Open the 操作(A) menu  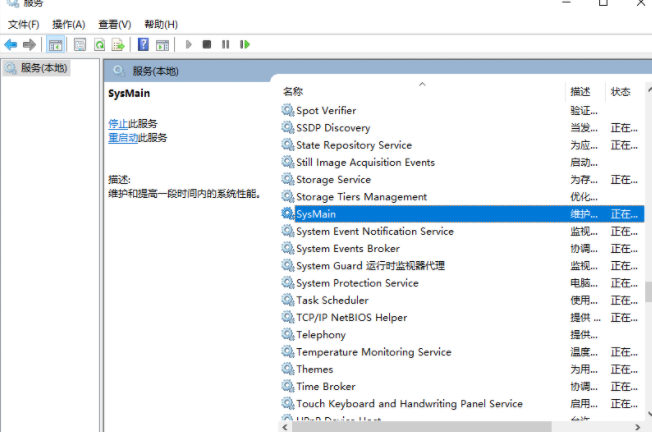click(x=68, y=24)
